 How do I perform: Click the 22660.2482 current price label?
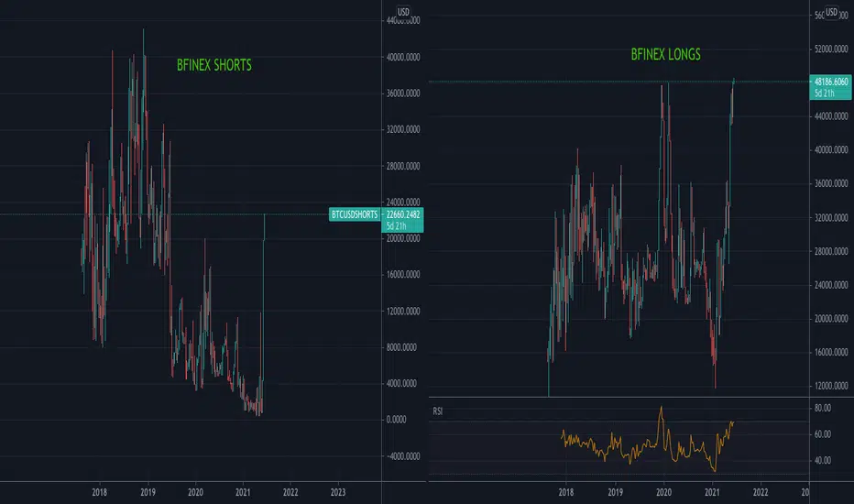(403, 214)
